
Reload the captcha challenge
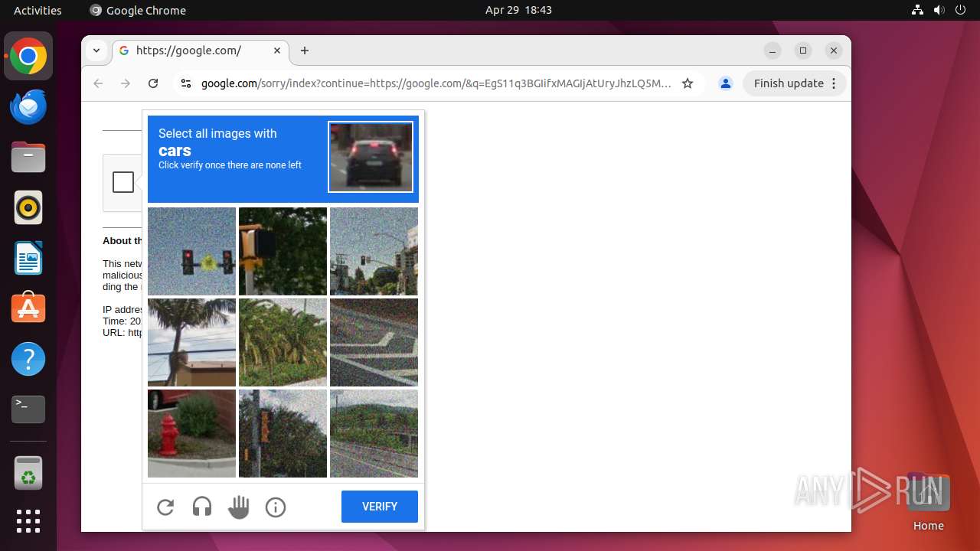(165, 507)
